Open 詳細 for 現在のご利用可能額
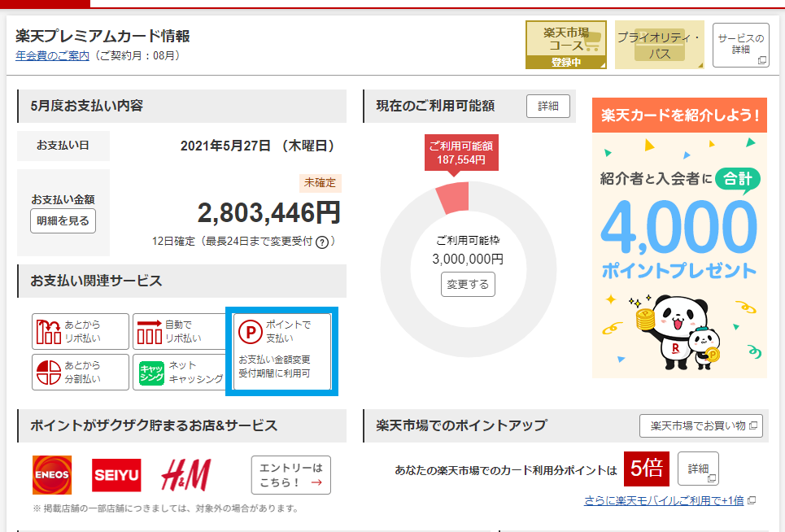The width and height of the screenshot is (785, 532). 547,106
